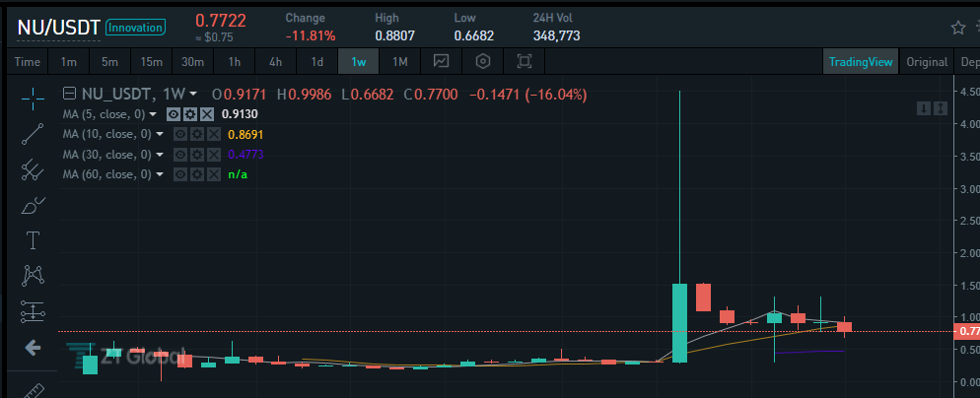This screenshot has width=980, height=398.
Task: Expand MA (30, close, 0) dropdown
Action: pos(160,155)
